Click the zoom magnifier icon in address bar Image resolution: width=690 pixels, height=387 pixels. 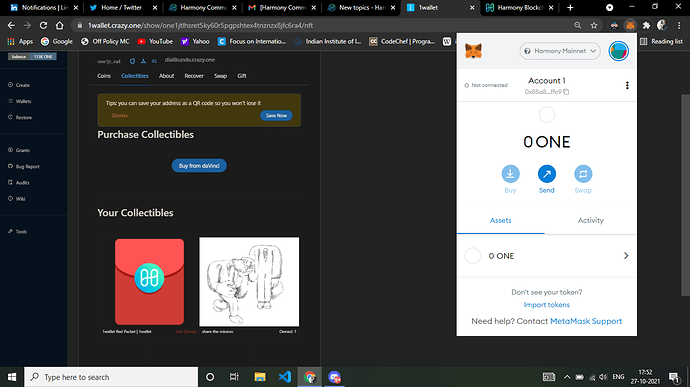[577, 26]
